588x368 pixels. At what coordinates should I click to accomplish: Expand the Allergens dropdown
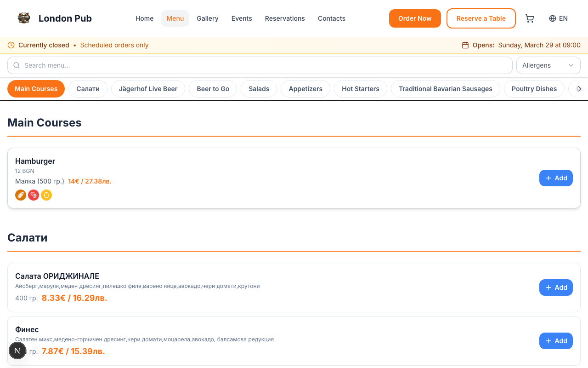548,65
